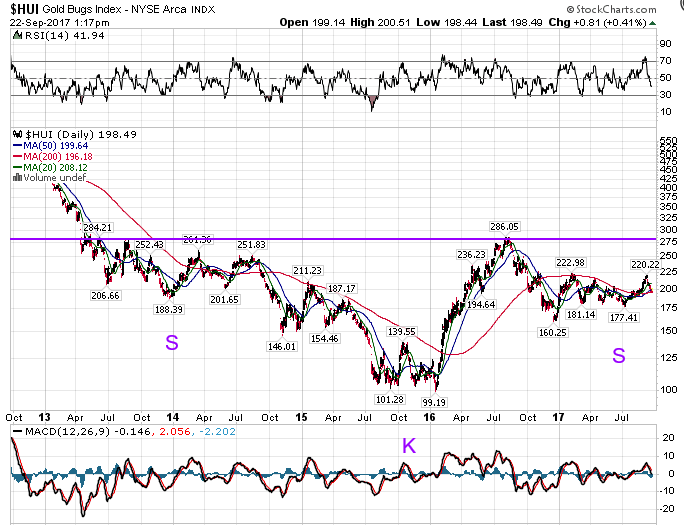Click the MA(200) red line legend entry

tap(40, 156)
